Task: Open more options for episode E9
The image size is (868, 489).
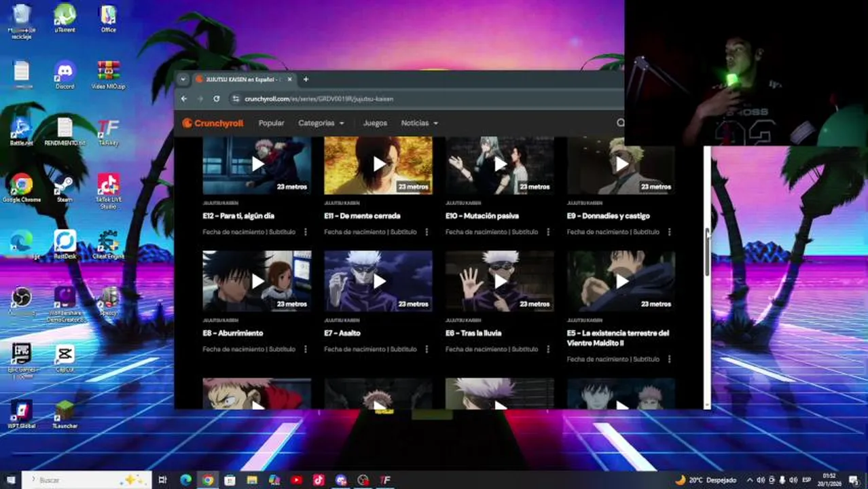Action: click(x=670, y=232)
